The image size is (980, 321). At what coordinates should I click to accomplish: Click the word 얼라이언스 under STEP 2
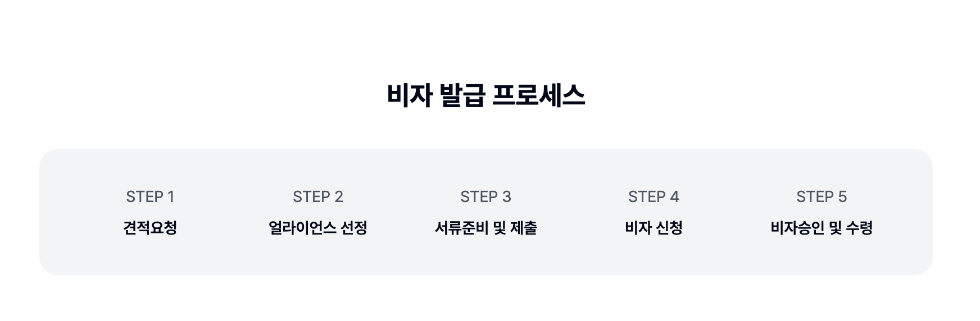coord(302,228)
